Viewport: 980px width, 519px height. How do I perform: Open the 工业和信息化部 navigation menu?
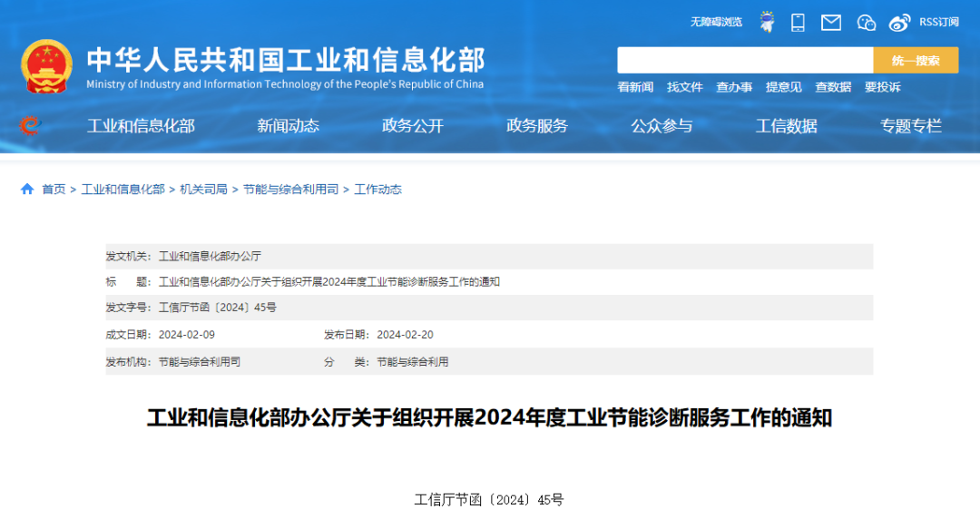[x=141, y=126]
